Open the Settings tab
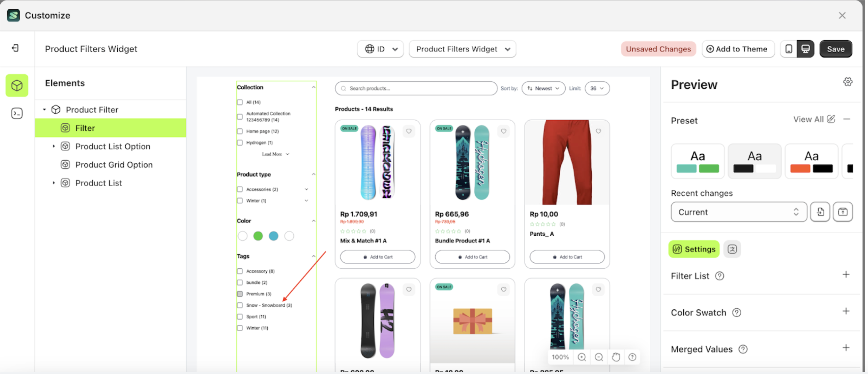The width and height of the screenshot is (868, 374). pyautogui.click(x=694, y=249)
